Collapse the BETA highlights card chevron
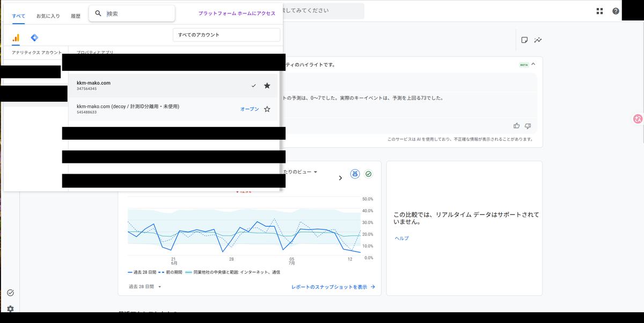The image size is (644, 323). pos(533,64)
